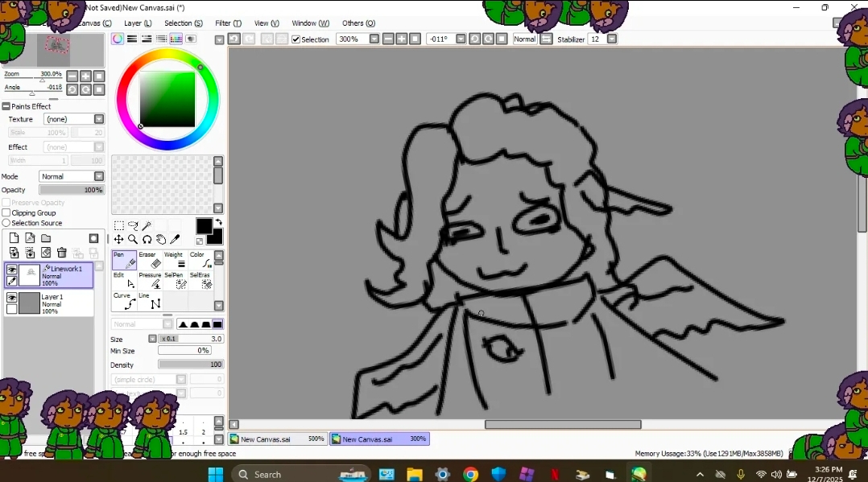Expand the Texture dropdown

[x=73, y=119]
